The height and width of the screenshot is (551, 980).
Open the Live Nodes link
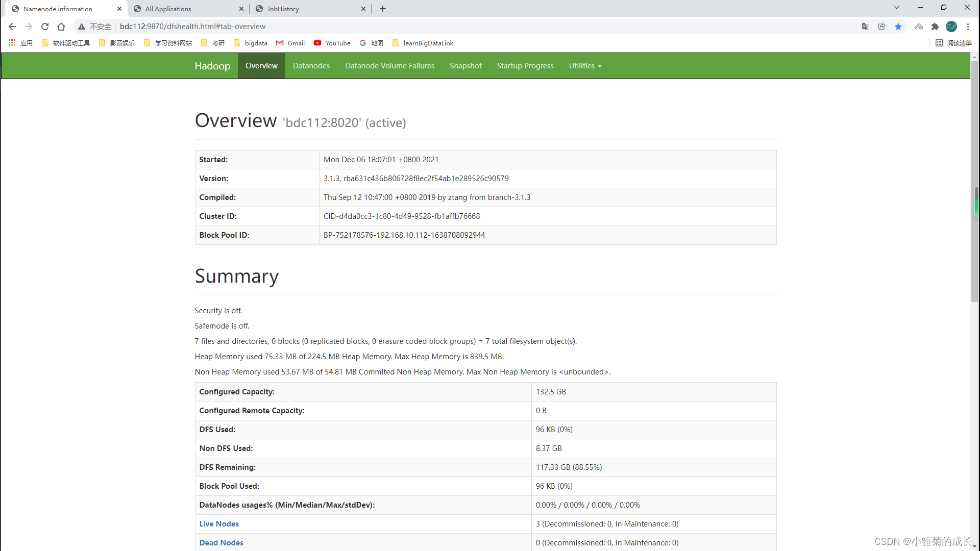(x=219, y=524)
